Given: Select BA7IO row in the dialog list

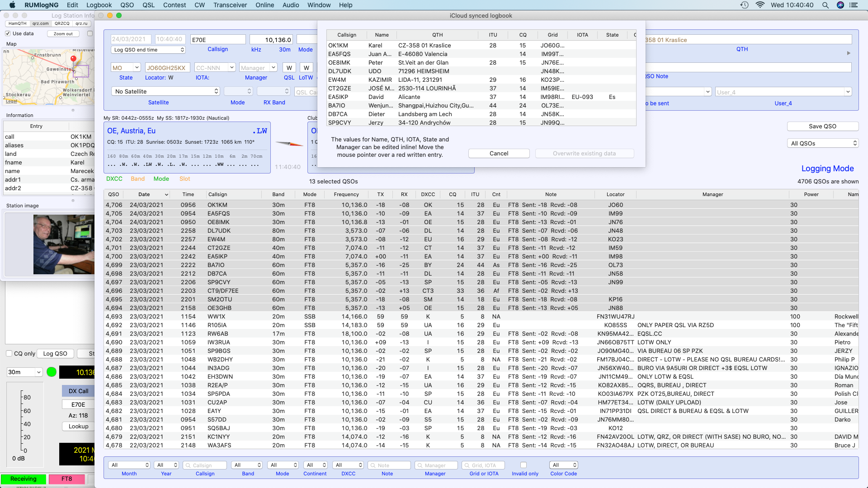Looking at the screenshot, I should pos(481,106).
